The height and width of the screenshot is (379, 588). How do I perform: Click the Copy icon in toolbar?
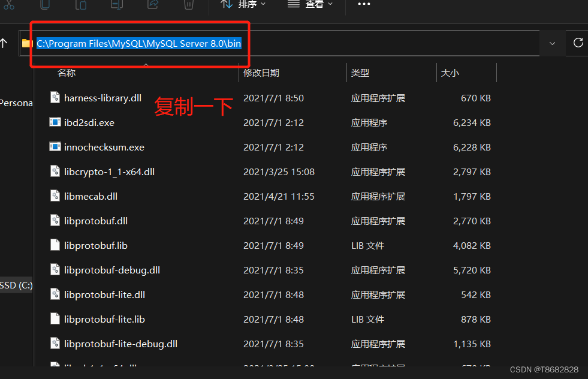coord(45,5)
